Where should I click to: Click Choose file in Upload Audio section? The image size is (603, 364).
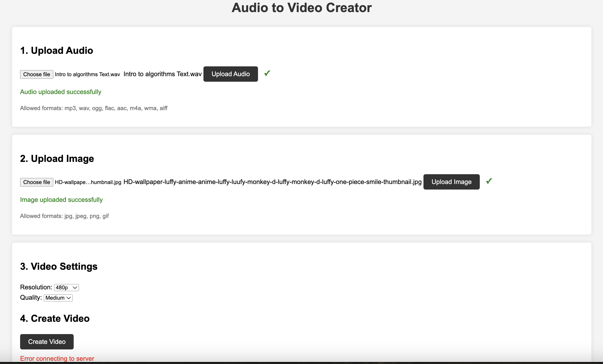tap(37, 74)
